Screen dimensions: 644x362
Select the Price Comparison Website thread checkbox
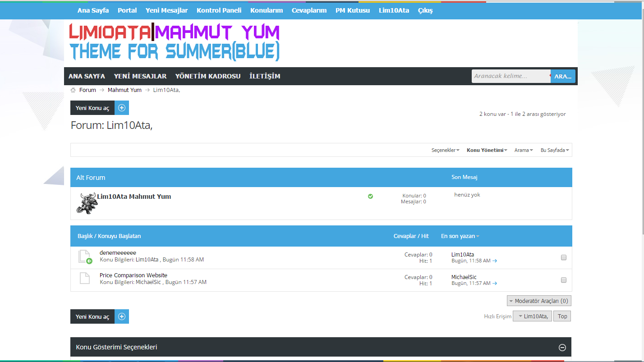pyautogui.click(x=564, y=280)
